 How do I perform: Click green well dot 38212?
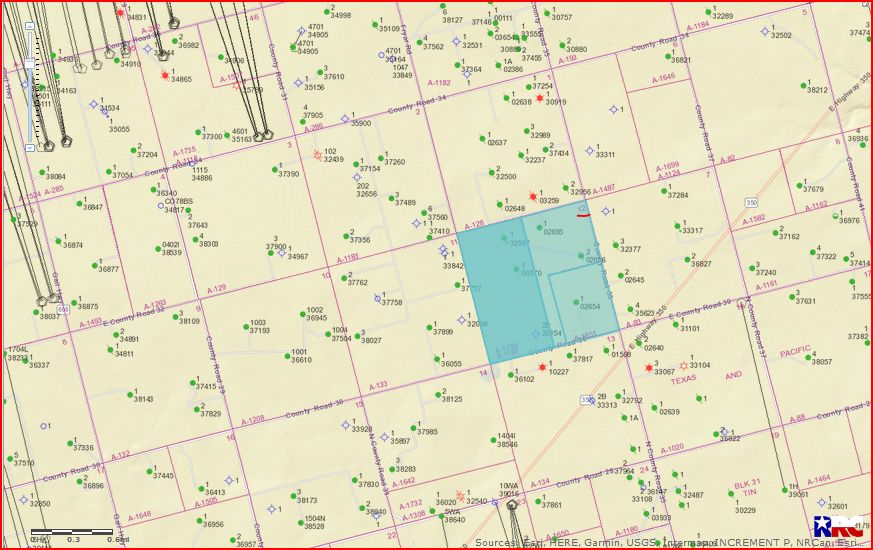click(803, 85)
